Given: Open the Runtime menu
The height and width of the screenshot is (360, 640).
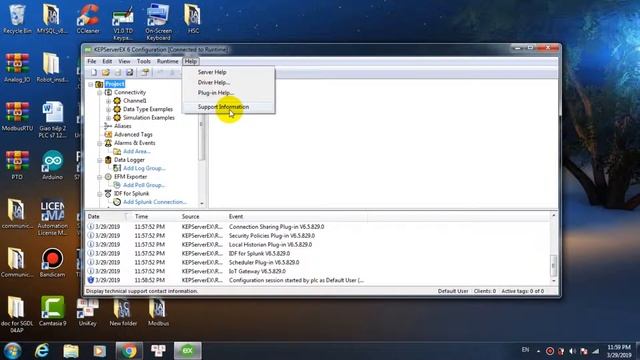Looking at the screenshot, I should pyautogui.click(x=167, y=61).
